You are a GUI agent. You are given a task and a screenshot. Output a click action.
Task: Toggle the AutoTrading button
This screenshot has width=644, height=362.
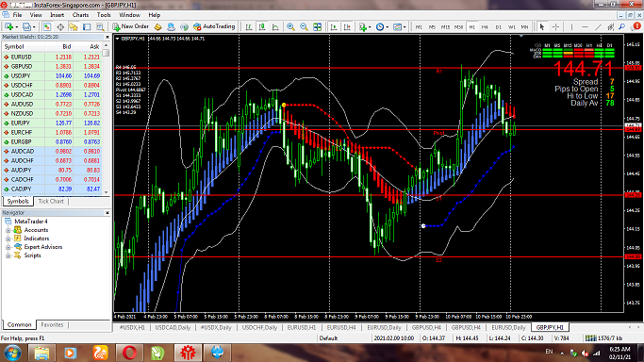pyautogui.click(x=214, y=26)
